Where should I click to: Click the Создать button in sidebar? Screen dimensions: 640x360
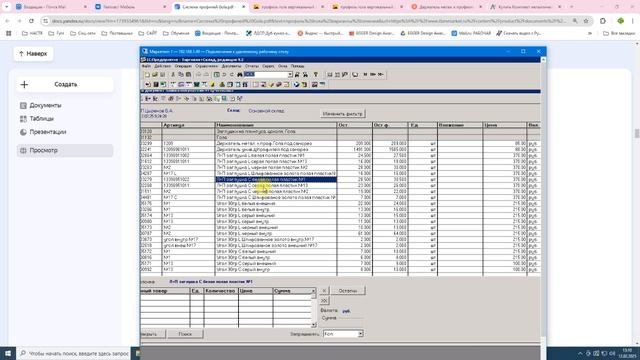[x=65, y=84]
